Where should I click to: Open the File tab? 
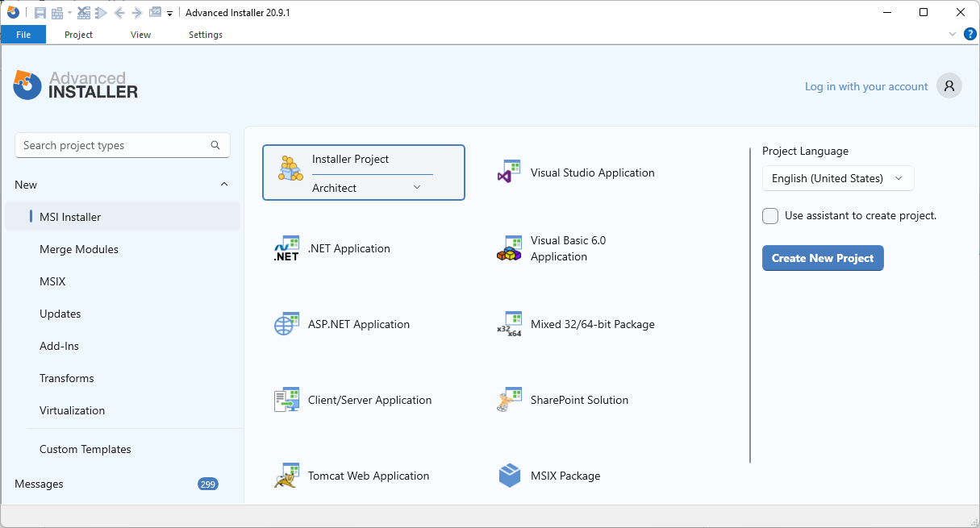coord(23,35)
